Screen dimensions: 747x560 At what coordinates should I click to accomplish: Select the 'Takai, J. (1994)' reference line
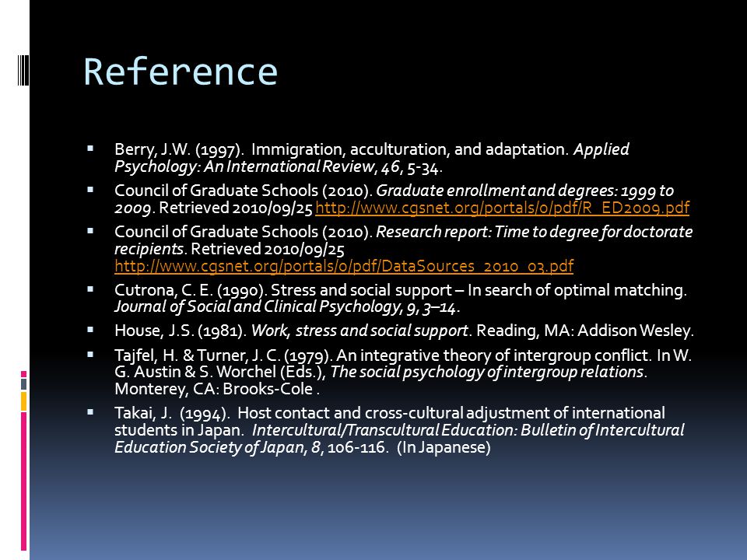click(390, 413)
